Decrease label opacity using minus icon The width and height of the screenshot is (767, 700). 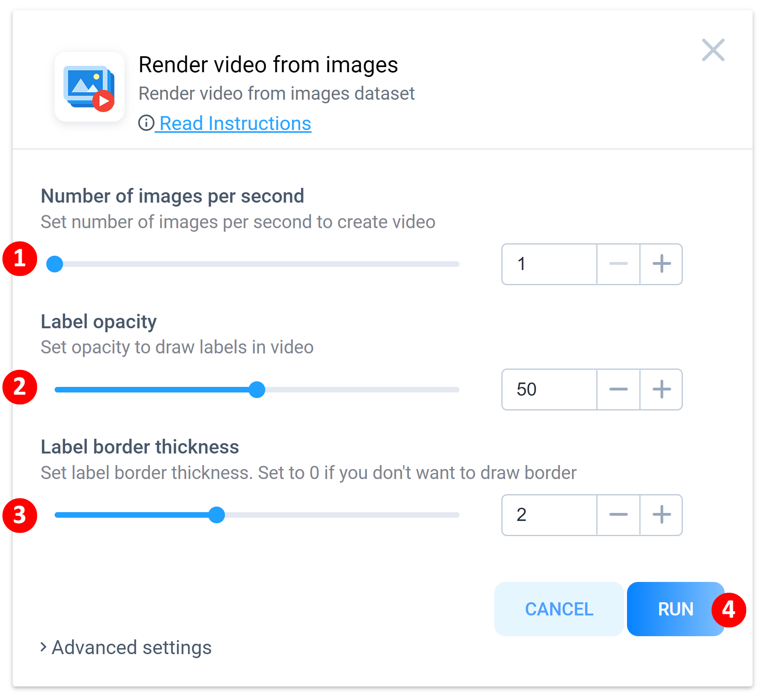tap(618, 389)
